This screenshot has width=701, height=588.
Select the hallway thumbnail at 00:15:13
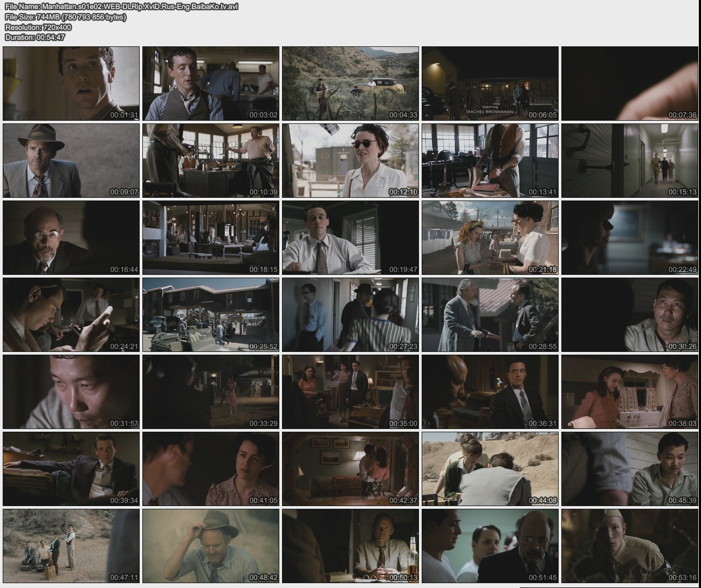[x=629, y=161]
